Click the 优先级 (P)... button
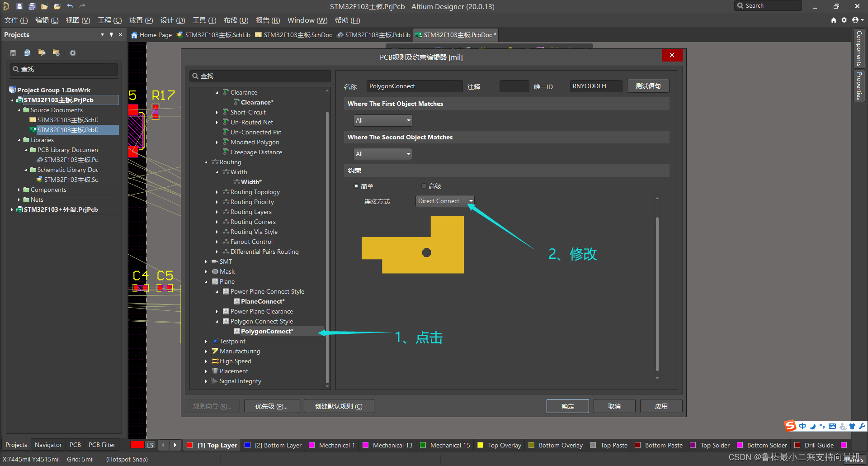The height and width of the screenshot is (466, 868). 272,406
